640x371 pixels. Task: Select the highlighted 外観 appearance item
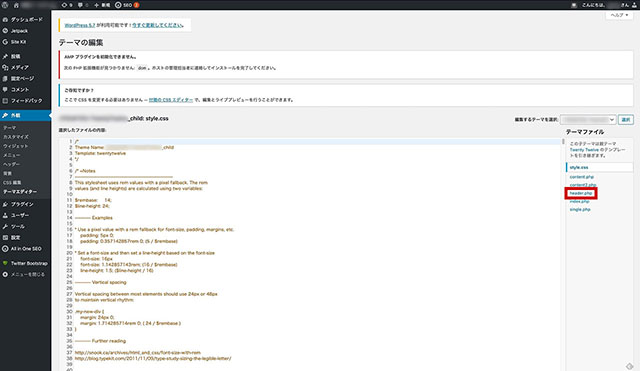25,116
